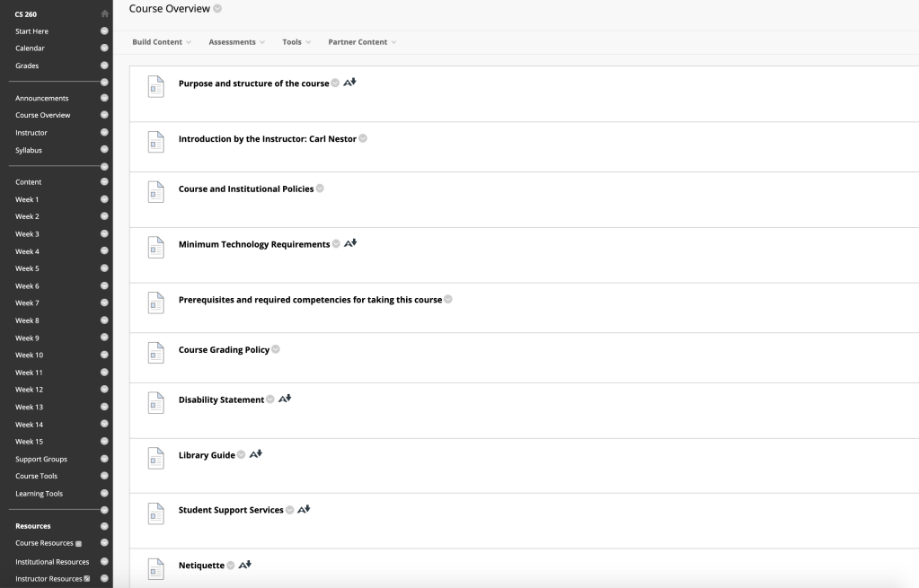Image resolution: width=919 pixels, height=588 pixels.
Task: Open the Course and Institutional Policies item
Action: coord(246,189)
